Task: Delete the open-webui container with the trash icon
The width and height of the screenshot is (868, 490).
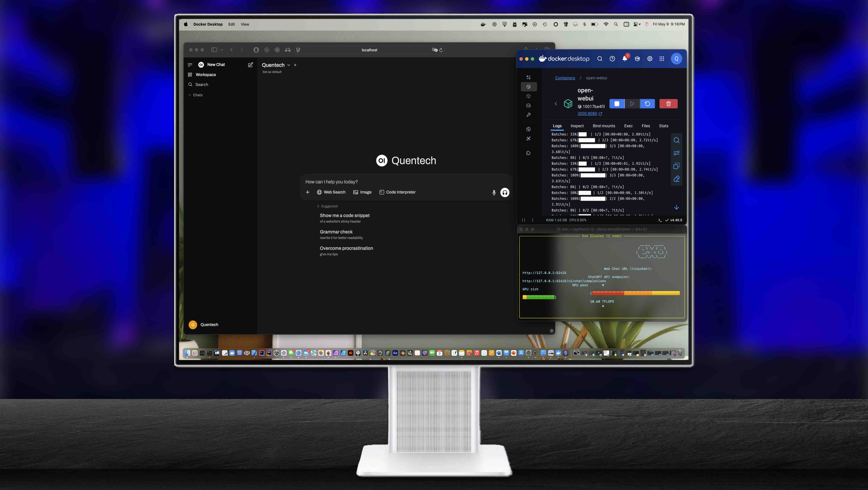Action: (668, 103)
